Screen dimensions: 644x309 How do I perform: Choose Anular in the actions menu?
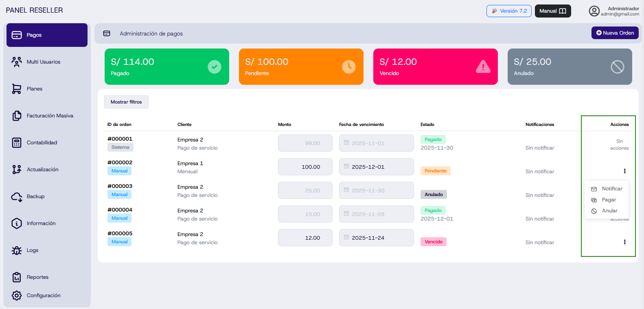[x=609, y=211]
